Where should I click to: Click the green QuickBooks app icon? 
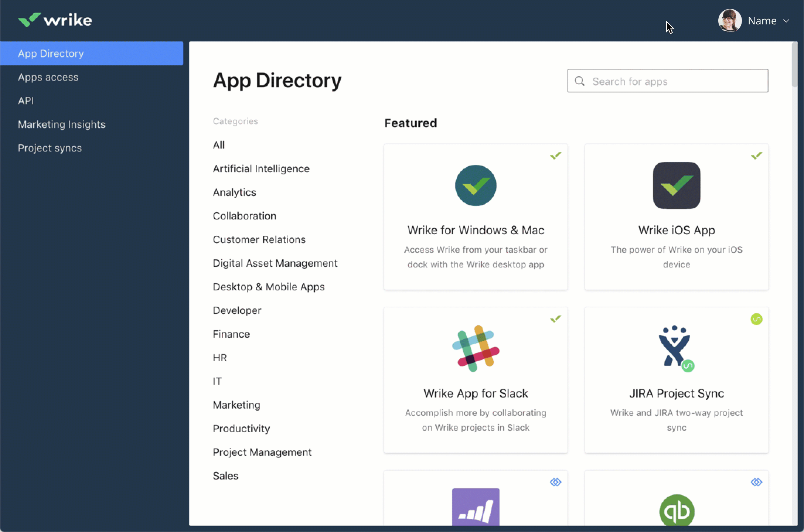tap(677, 510)
